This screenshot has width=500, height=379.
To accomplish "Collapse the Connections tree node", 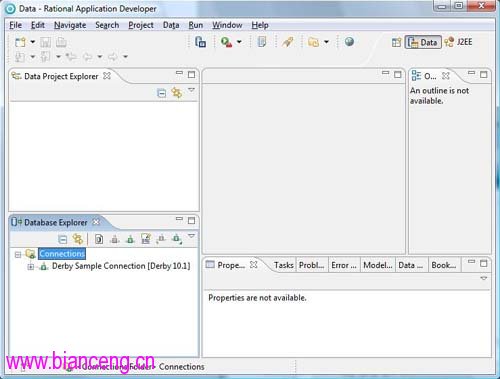I will point(18,255).
